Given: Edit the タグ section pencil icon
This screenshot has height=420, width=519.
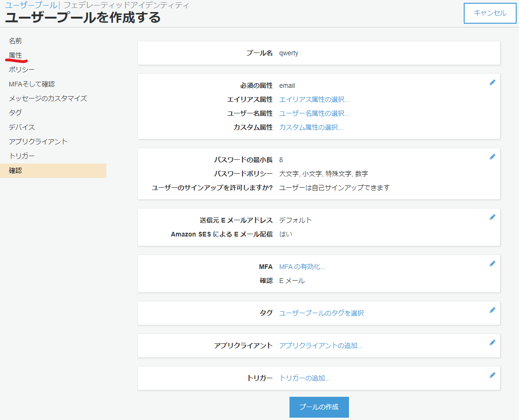Looking at the screenshot, I should (x=493, y=310).
